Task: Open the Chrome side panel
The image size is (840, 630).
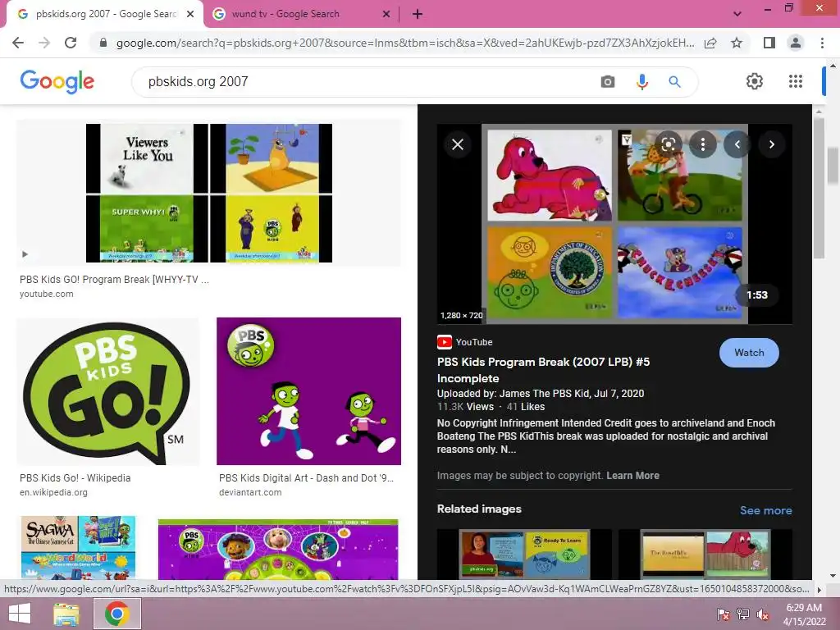Action: (769, 43)
